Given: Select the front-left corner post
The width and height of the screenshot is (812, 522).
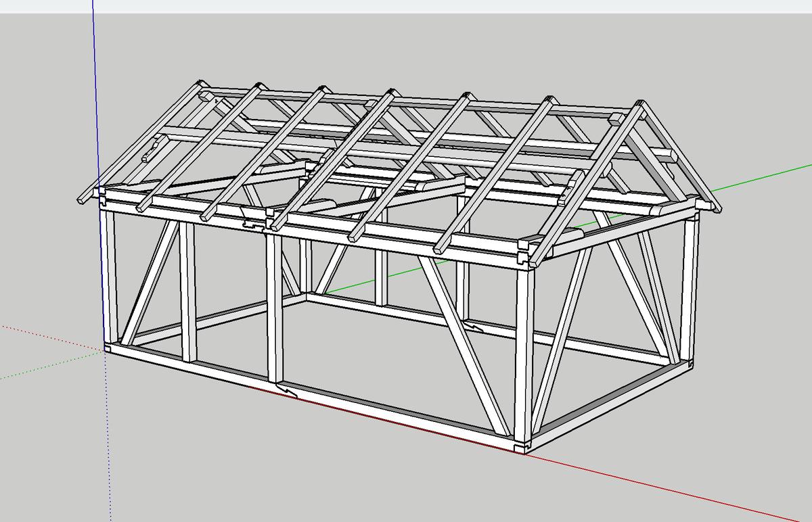Looking at the screenshot, I should (x=110, y=277).
